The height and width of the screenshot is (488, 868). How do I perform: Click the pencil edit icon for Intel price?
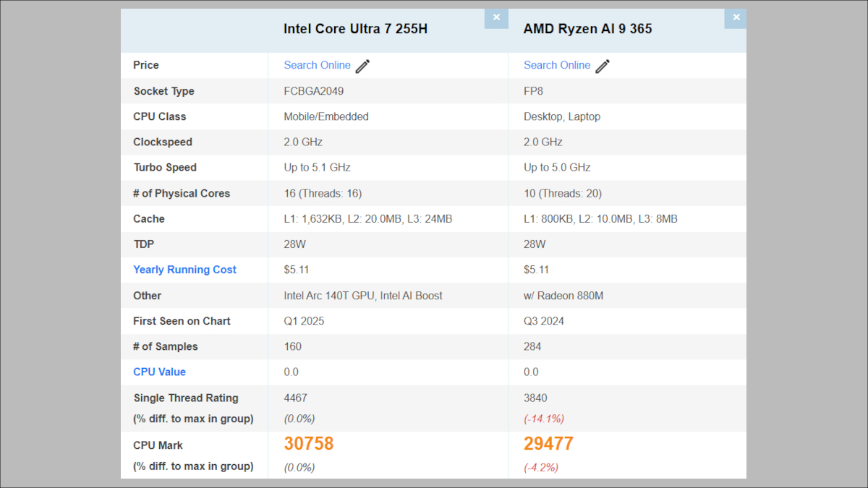362,66
